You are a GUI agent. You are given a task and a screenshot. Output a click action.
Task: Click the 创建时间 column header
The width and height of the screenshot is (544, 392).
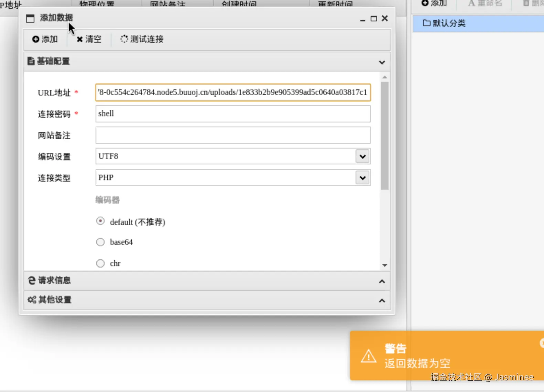239,4
